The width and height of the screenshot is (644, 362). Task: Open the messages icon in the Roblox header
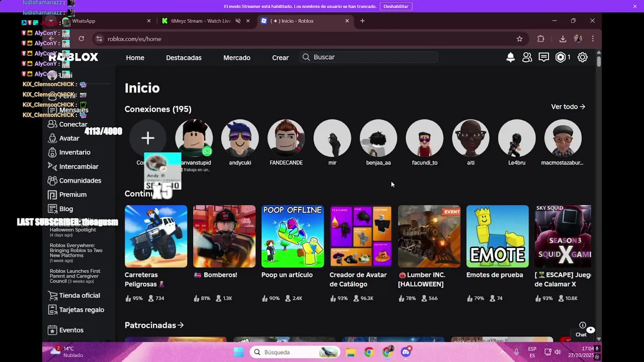(x=543, y=57)
